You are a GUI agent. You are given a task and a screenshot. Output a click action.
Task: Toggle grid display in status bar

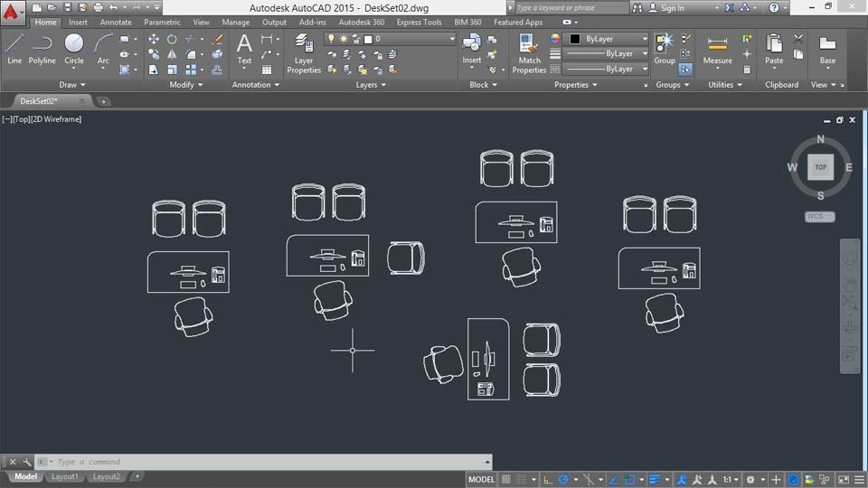coord(506,479)
